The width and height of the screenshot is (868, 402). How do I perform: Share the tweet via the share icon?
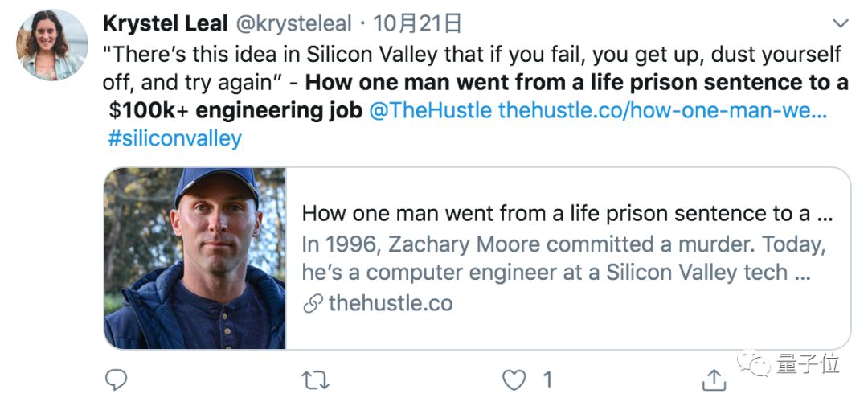(x=714, y=379)
